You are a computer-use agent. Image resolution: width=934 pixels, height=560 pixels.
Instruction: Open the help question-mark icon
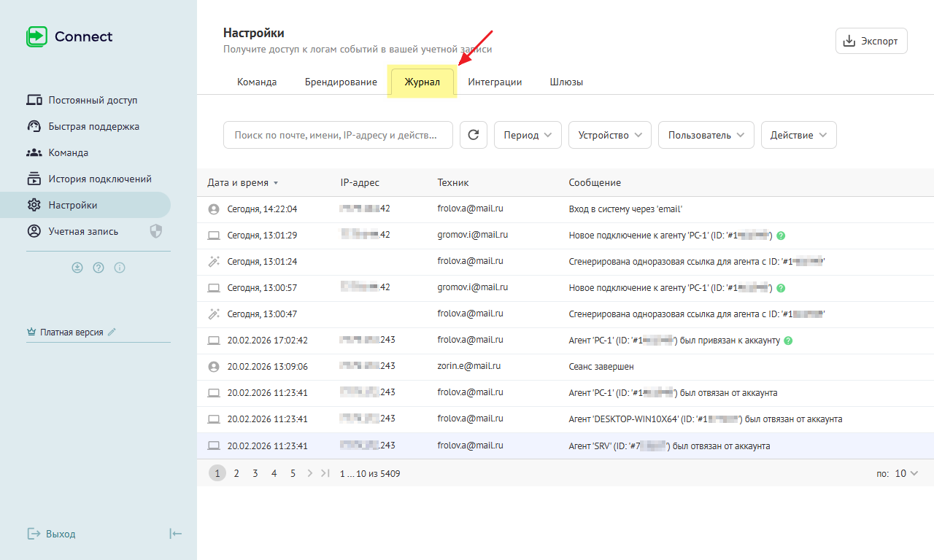point(99,268)
